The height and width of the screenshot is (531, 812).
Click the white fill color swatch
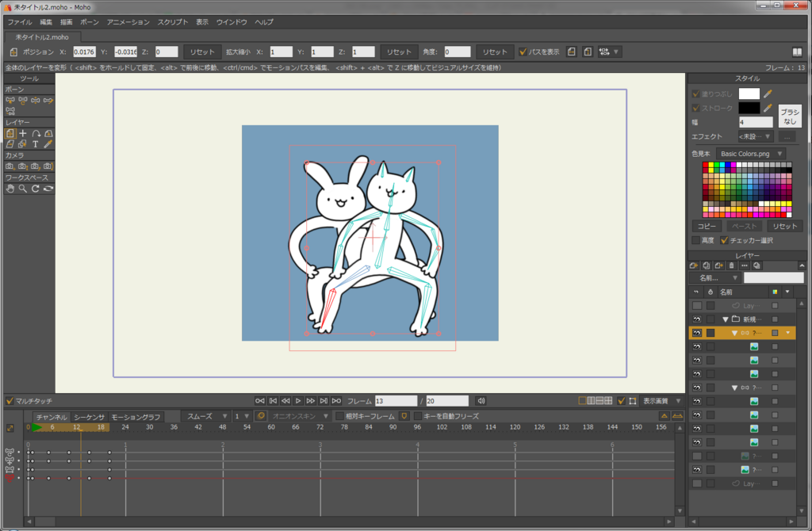click(x=749, y=94)
